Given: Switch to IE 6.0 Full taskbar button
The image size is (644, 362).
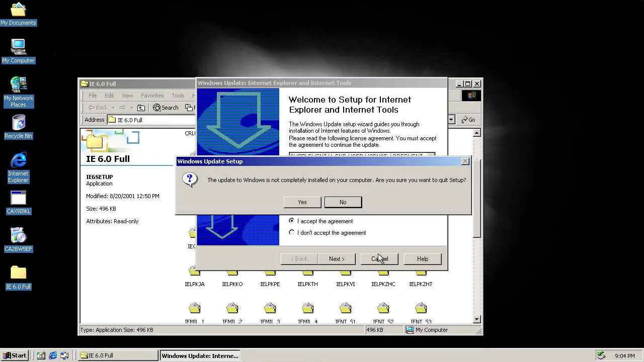Looking at the screenshot, I should coord(118,355).
